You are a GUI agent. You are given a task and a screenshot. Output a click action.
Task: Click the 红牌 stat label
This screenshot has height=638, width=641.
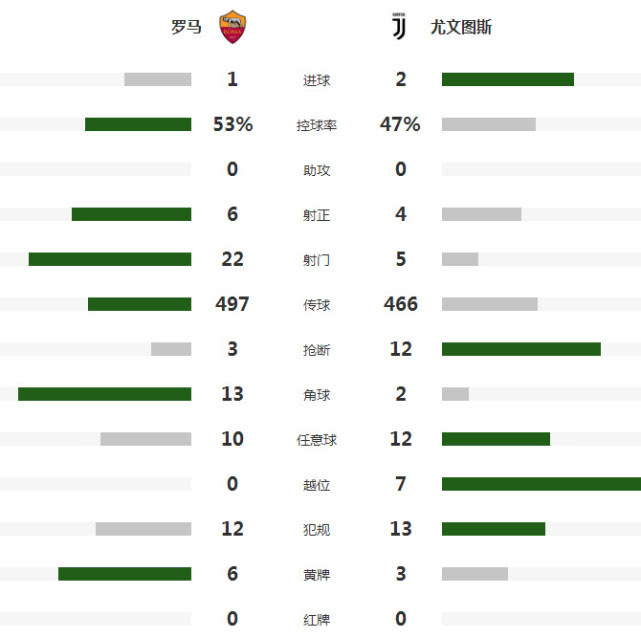[x=316, y=620]
